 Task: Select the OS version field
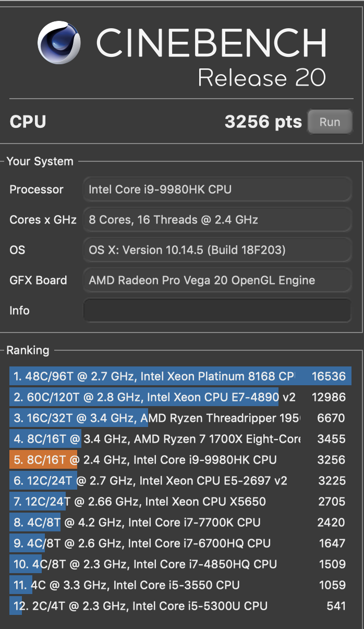coord(217,250)
